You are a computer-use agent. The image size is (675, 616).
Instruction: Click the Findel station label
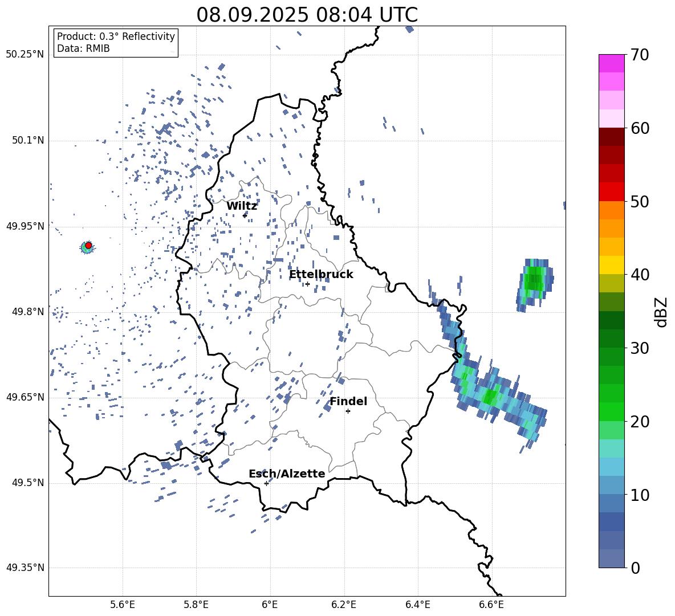pyautogui.click(x=348, y=401)
